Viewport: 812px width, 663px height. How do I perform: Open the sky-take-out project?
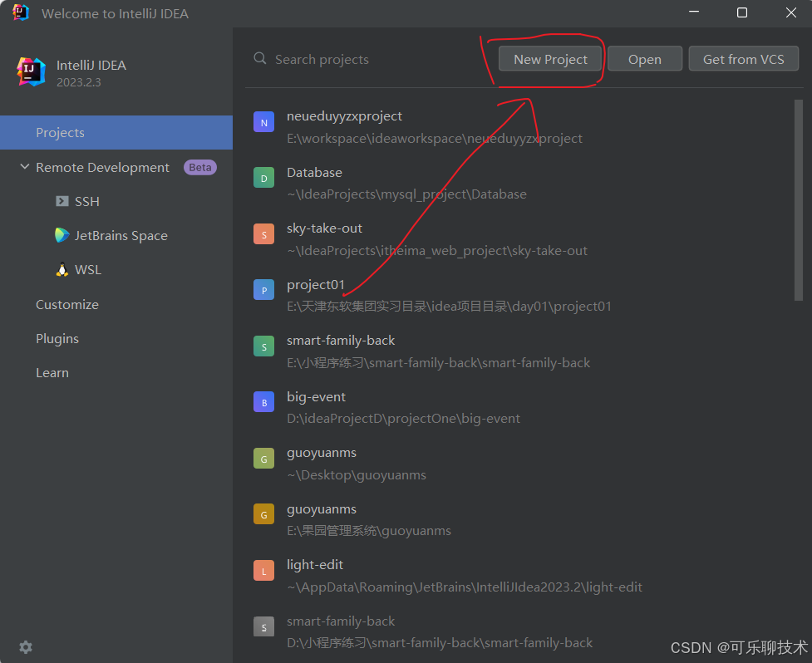[325, 228]
